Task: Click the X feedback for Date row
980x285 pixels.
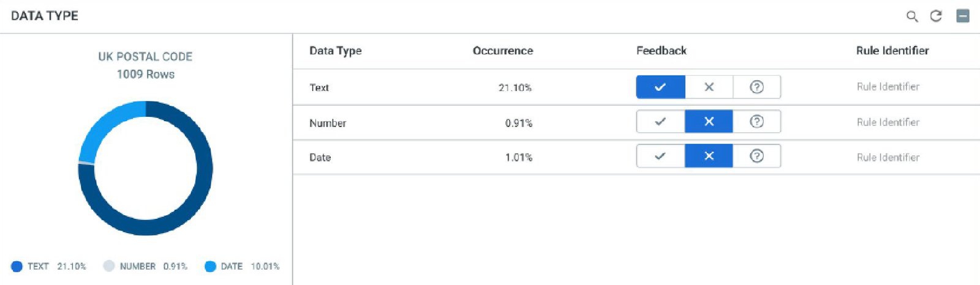Action: tap(709, 156)
